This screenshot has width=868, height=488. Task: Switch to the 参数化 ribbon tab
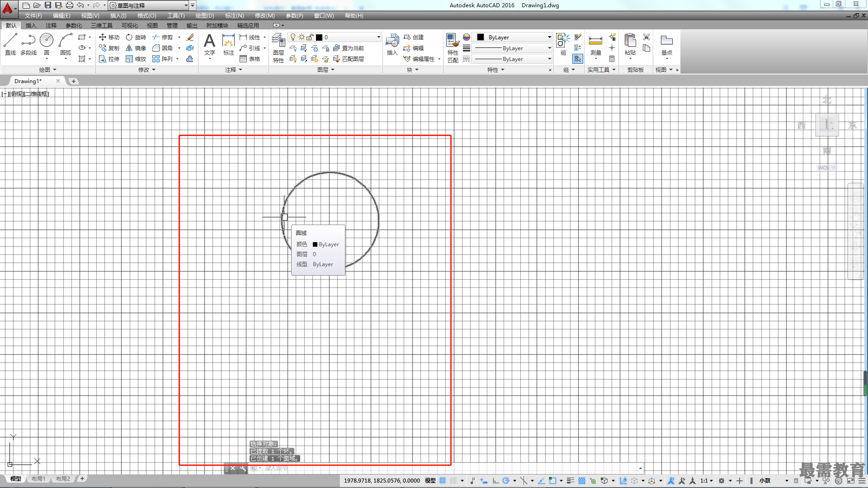[74, 26]
